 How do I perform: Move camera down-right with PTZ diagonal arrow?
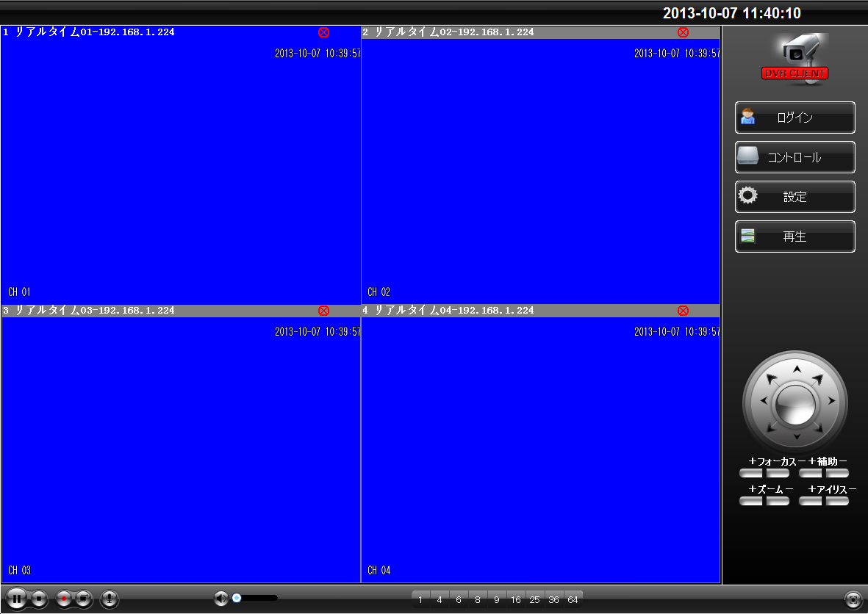[x=819, y=427]
